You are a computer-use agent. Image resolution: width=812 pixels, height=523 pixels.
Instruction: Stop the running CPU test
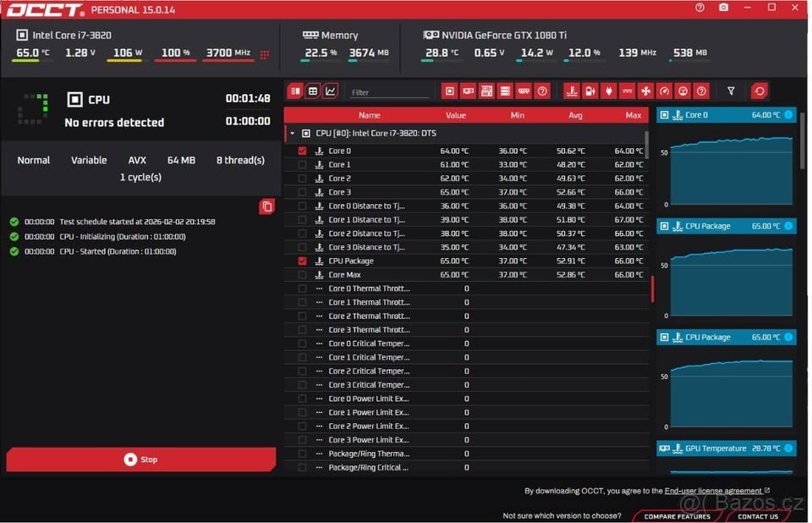(x=141, y=460)
